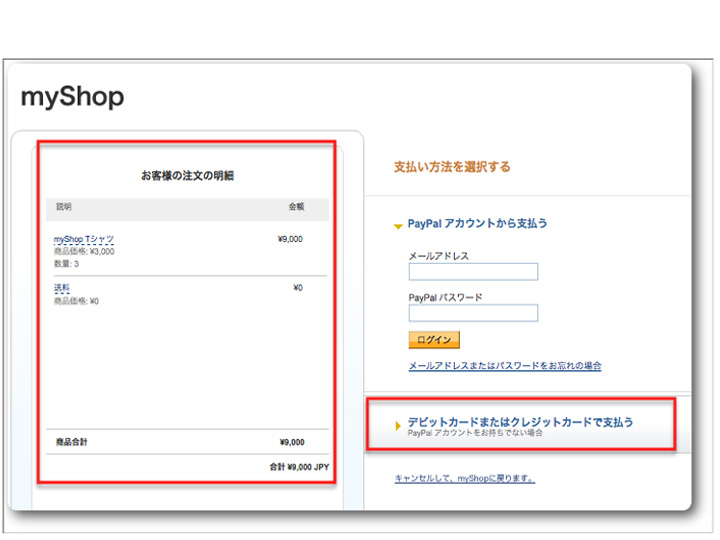
Task: Open the キャンセルして、myShopに戻ります link
Action: (x=465, y=478)
